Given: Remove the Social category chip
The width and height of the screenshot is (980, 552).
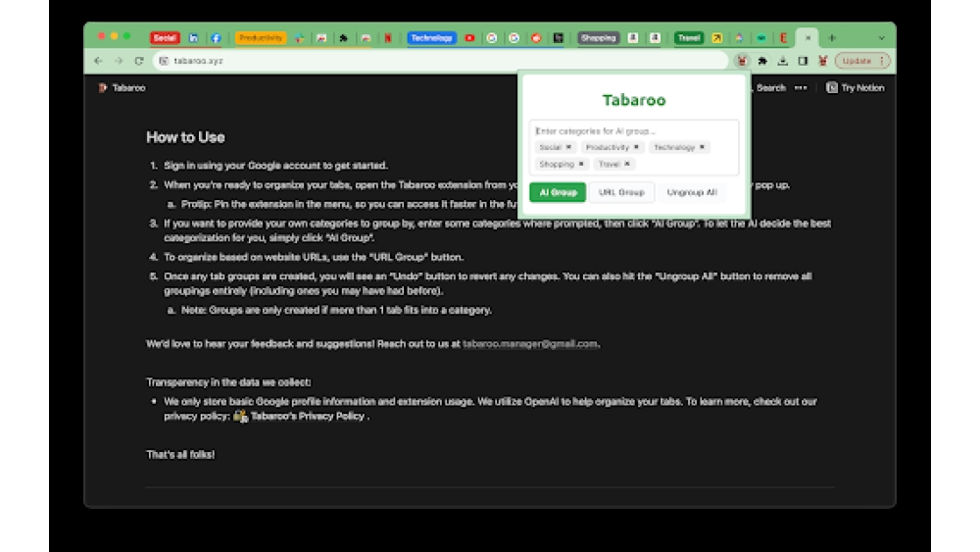Looking at the screenshot, I should click(568, 147).
